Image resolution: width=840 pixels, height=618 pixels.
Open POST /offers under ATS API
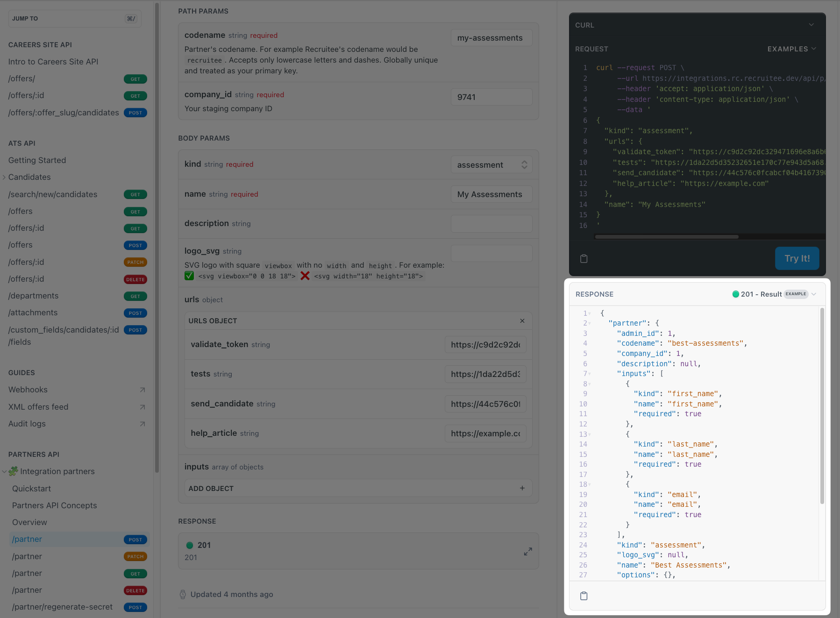point(78,245)
